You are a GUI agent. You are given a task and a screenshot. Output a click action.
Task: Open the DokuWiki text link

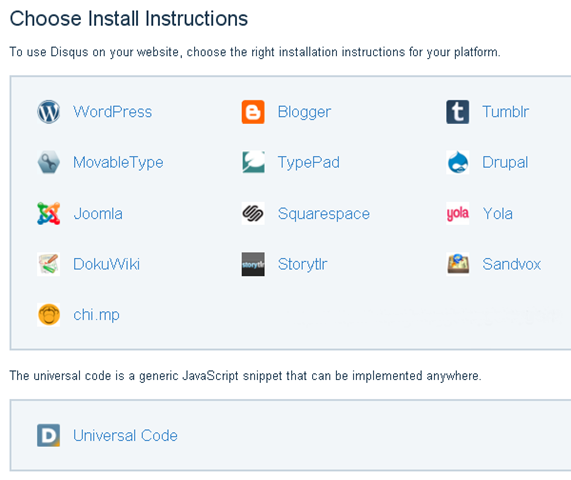click(x=106, y=264)
